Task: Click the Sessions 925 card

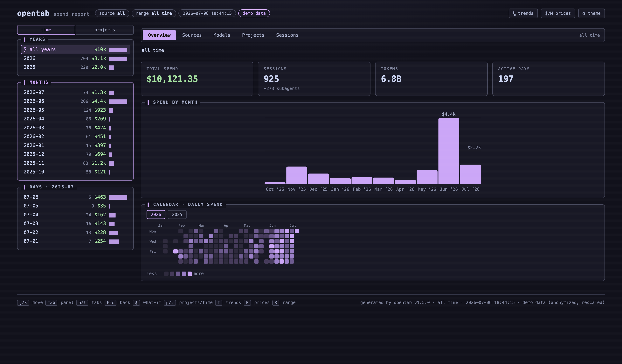Action: 314,79
